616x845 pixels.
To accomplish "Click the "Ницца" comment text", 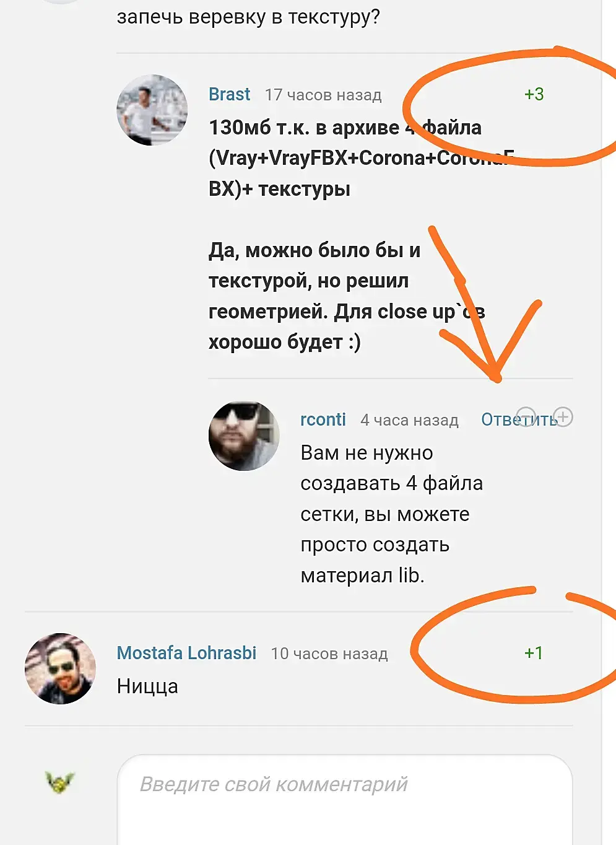I will (x=147, y=686).
